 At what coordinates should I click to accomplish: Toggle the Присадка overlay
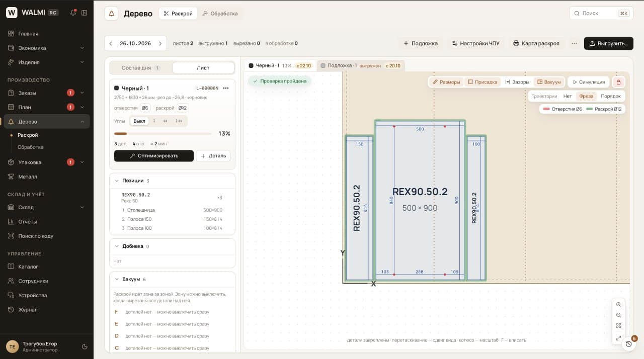482,82
